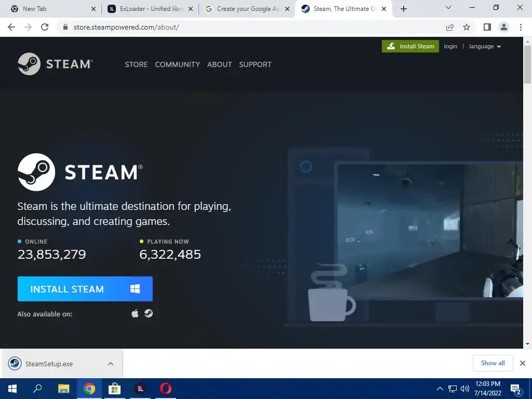
Task: Switch to Create your Google Account tab
Action: click(x=248, y=9)
